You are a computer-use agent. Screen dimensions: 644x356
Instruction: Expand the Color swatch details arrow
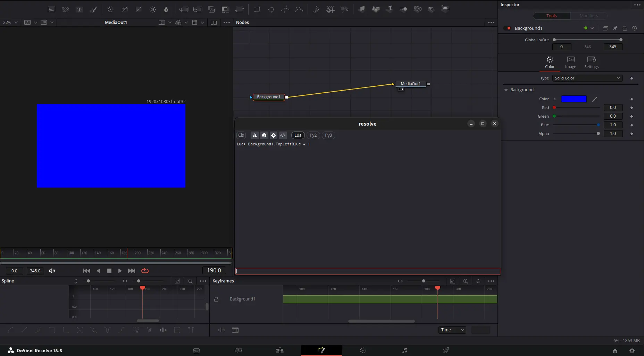tap(555, 99)
